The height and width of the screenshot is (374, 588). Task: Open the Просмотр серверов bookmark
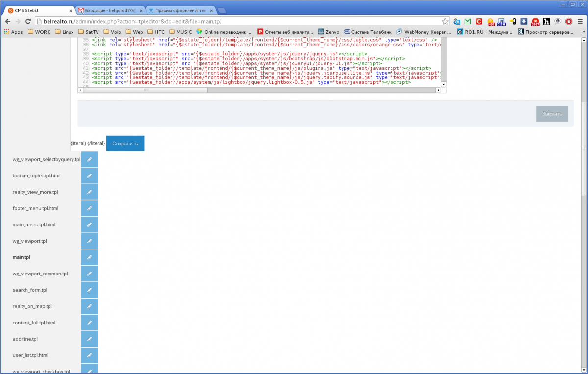click(x=546, y=32)
